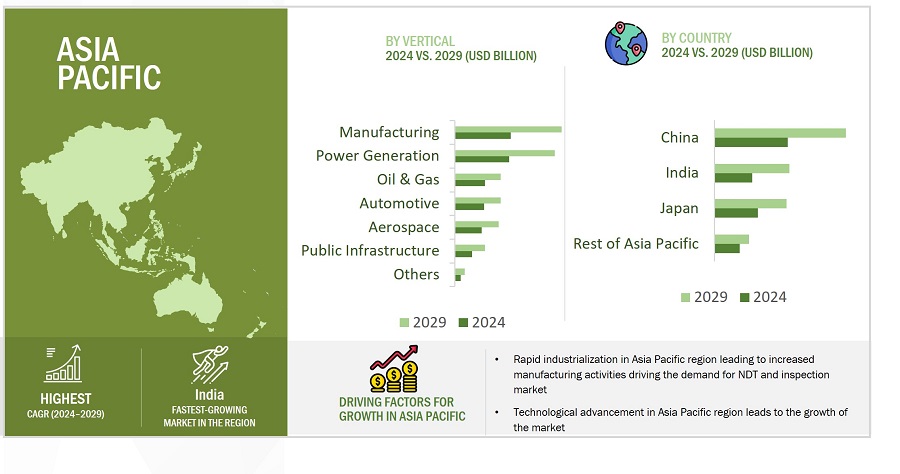This screenshot has height=474, width=900.
Task: Click the globe with location pins icon
Action: [628, 43]
